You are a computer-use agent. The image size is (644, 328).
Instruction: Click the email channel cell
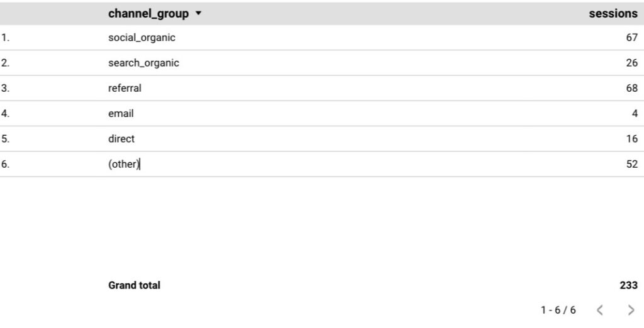click(121, 114)
